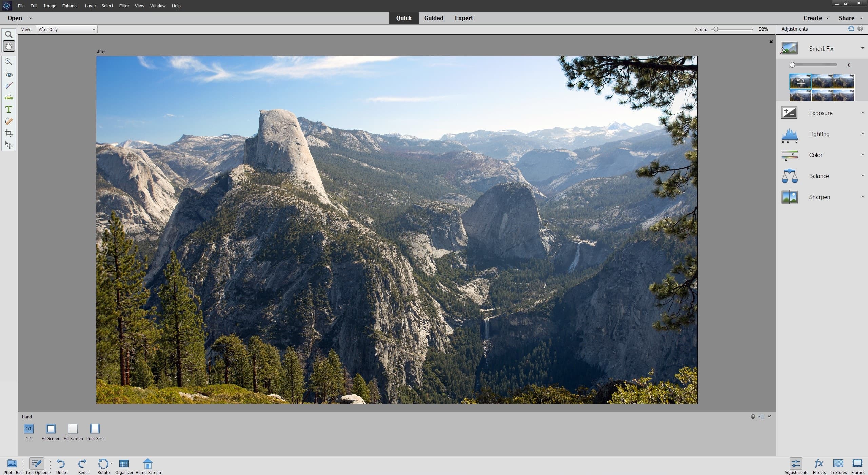The width and height of the screenshot is (868, 475).
Task: Switch to the Guided editing mode
Action: click(x=433, y=18)
